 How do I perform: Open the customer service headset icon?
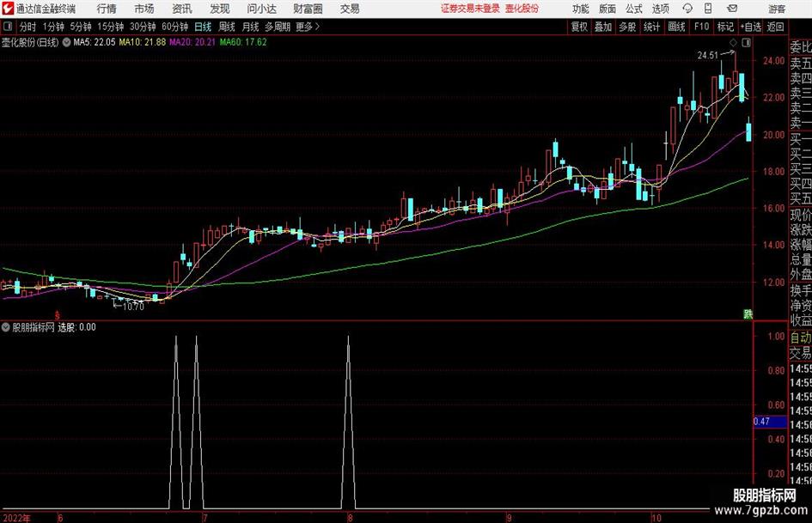pos(687,9)
